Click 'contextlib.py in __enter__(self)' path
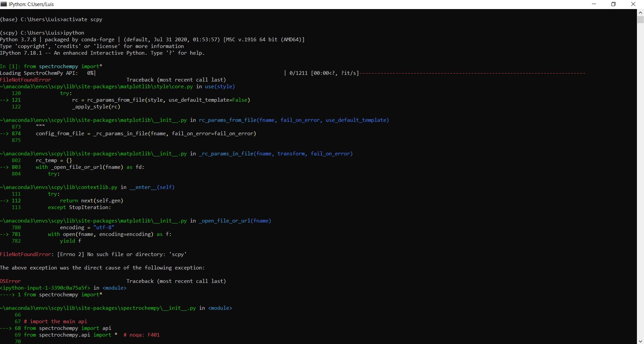This screenshot has width=644, height=344. click(x=87, y=187)
